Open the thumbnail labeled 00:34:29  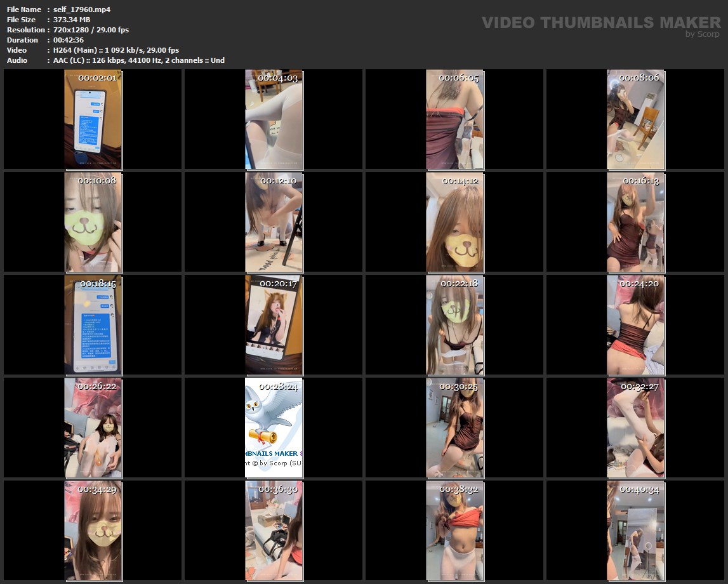pos(93,531)
